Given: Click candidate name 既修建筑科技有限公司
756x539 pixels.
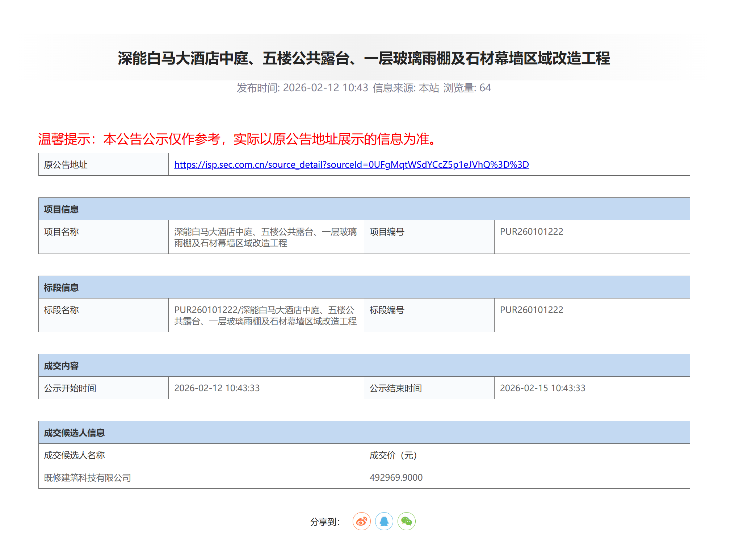Looking at the screenshot, I should coord(87,478).
